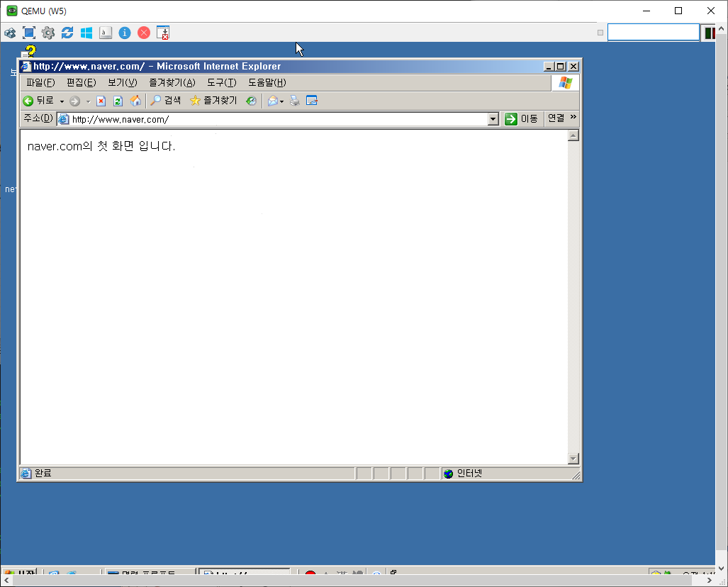Open the 보기(V) menu
The image size is (728, 587).
click(x=123, y=83)
